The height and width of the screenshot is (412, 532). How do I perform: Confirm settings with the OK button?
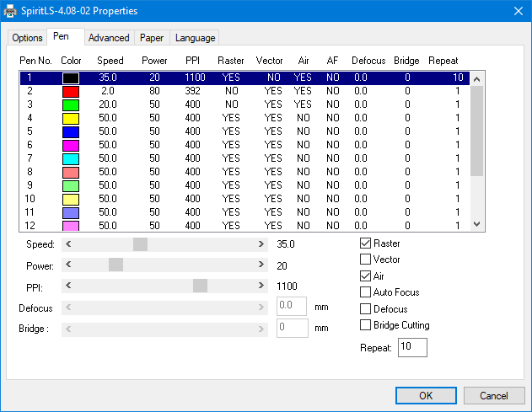(426, 395)
